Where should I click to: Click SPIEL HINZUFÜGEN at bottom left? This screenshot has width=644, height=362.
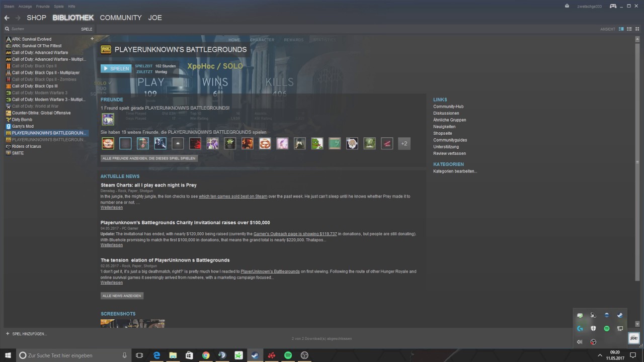click(26, 334)
